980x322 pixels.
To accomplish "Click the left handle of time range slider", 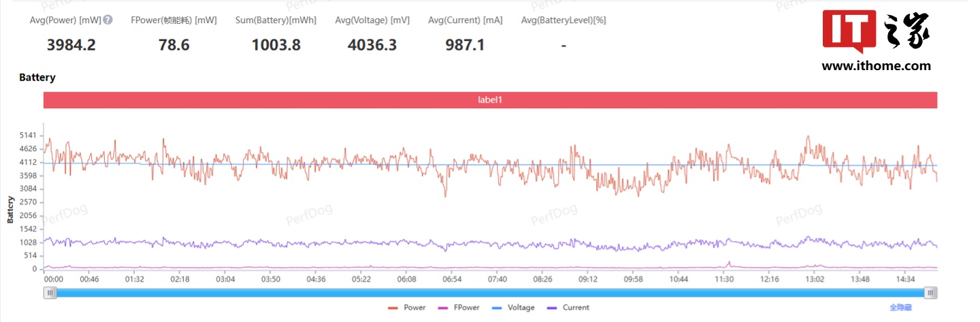I will click(x=50, y=293).
